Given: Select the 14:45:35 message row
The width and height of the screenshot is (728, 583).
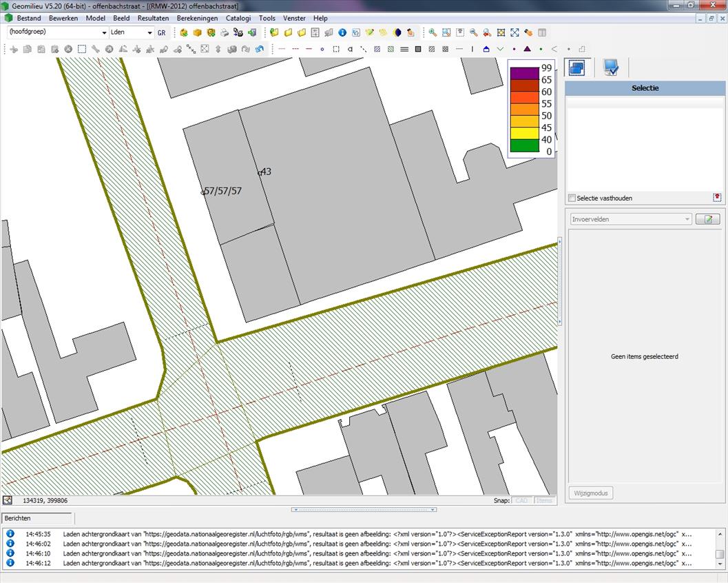Looking at the screenshot, I should pos(357,534).
